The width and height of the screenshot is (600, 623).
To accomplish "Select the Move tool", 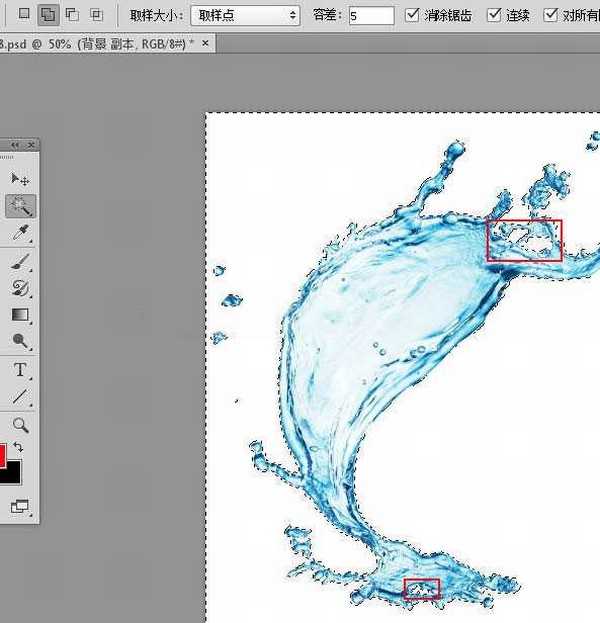I will 20,179.
